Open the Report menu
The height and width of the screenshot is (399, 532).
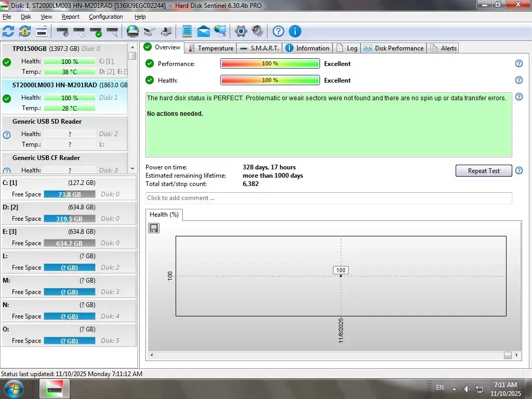click(71, 17)
